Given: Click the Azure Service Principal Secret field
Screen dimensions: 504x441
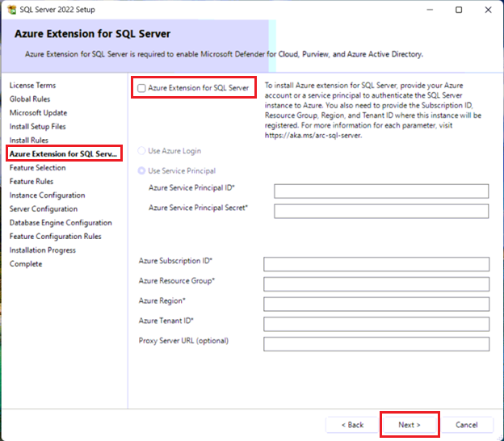Looking at the screenshot, I should [381, 211].
